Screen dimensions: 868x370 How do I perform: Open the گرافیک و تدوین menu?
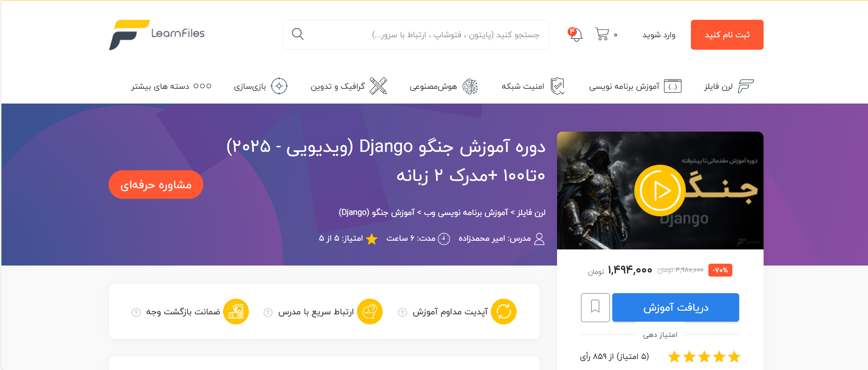(338, 87)
